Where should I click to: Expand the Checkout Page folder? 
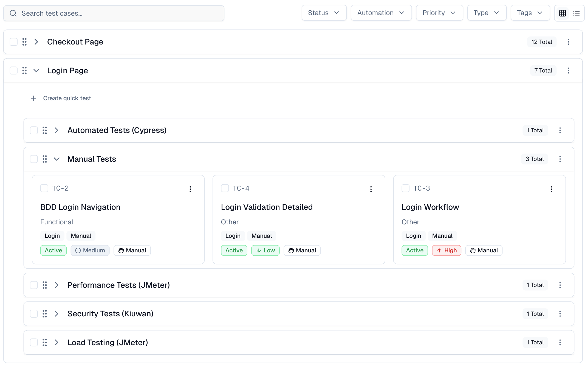[36, 42]
